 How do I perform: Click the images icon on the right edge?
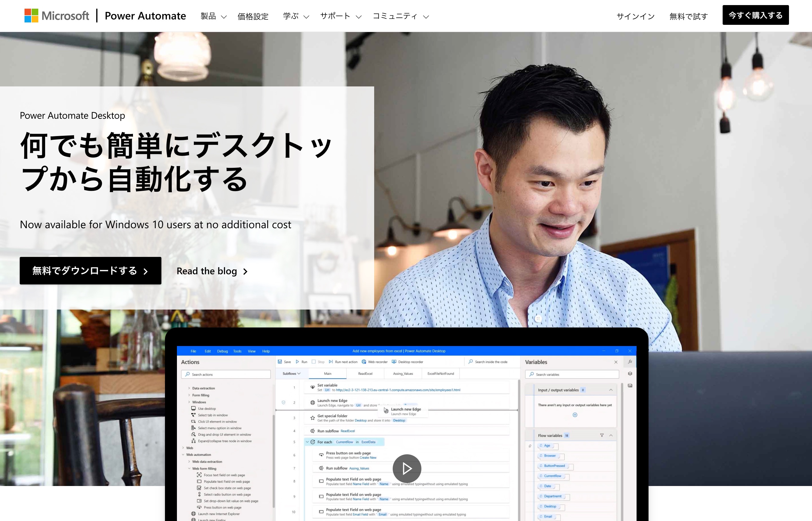tap(630, 386)
